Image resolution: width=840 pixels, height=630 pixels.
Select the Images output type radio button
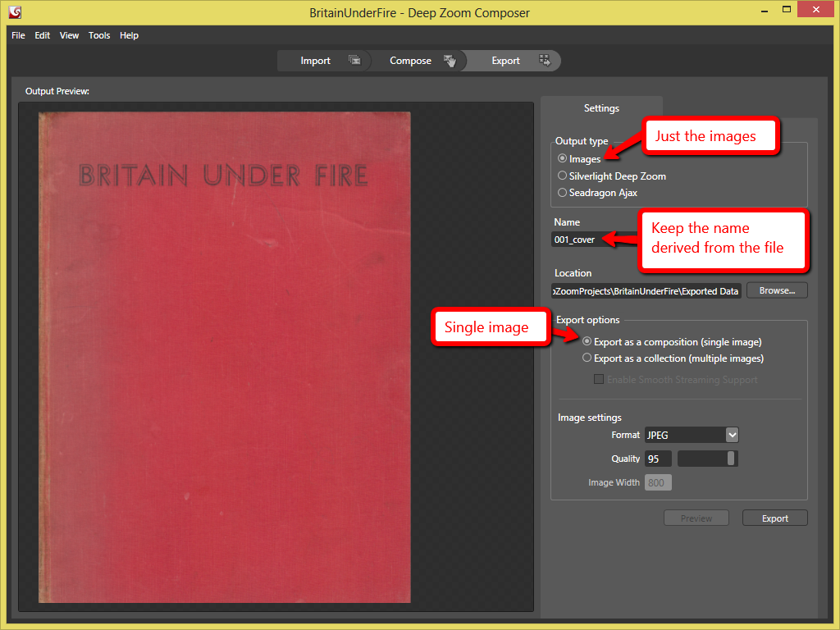coord(562,158)
